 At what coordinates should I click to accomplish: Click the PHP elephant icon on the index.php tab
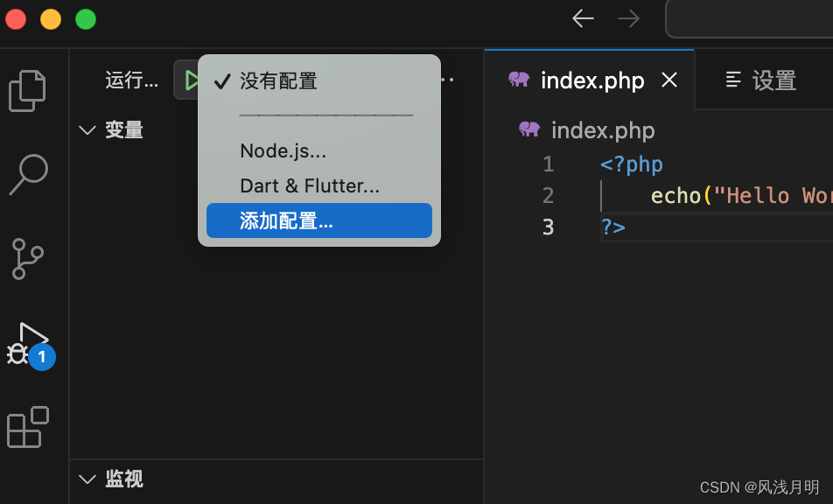tap(520, 80)
